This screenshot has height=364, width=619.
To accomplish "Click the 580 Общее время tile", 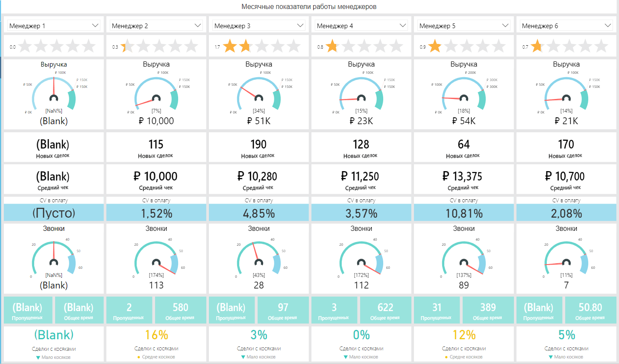I will (180, 310).
